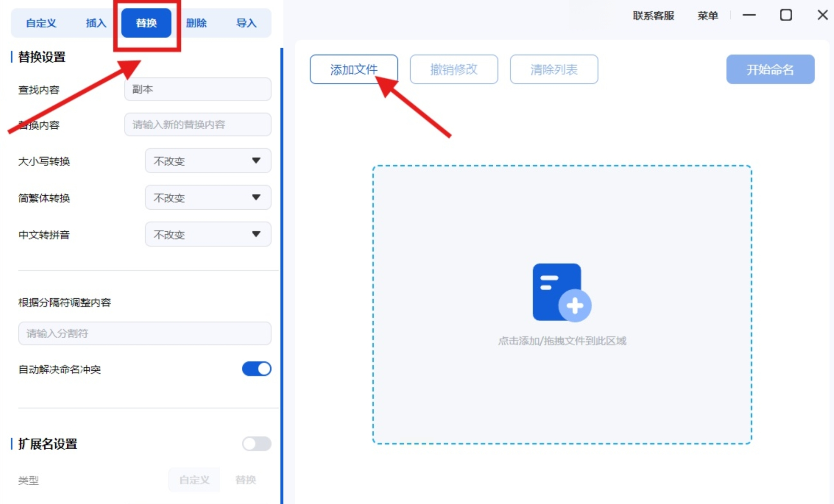The width and height of the screenshot is (834, 504).
Task: Enable the 扩展名设置 toggle
Action: (256, 444)
